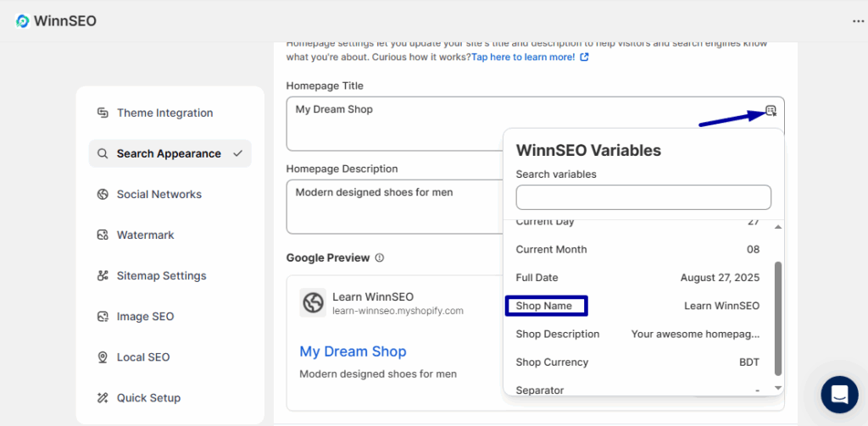Click the Watermark icon in sidebar
Image resolution: width=868 pixels, height=426 pixels.
coord(103,235)
